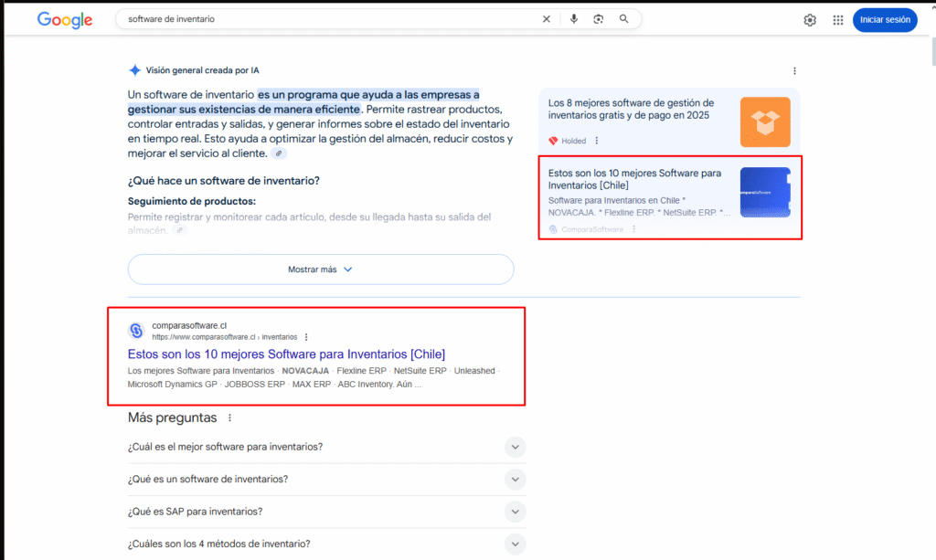This screenshot has height=560, width=936.
Task: Click link chip icon after 'almacén'
Action: [x=179, y=230]
